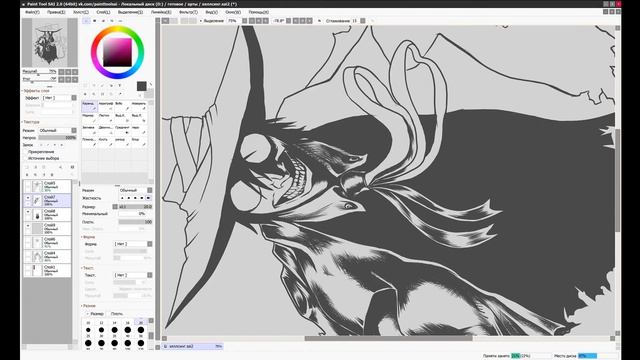Open the Окно menu
640x360 pixels.
point(233,12)
